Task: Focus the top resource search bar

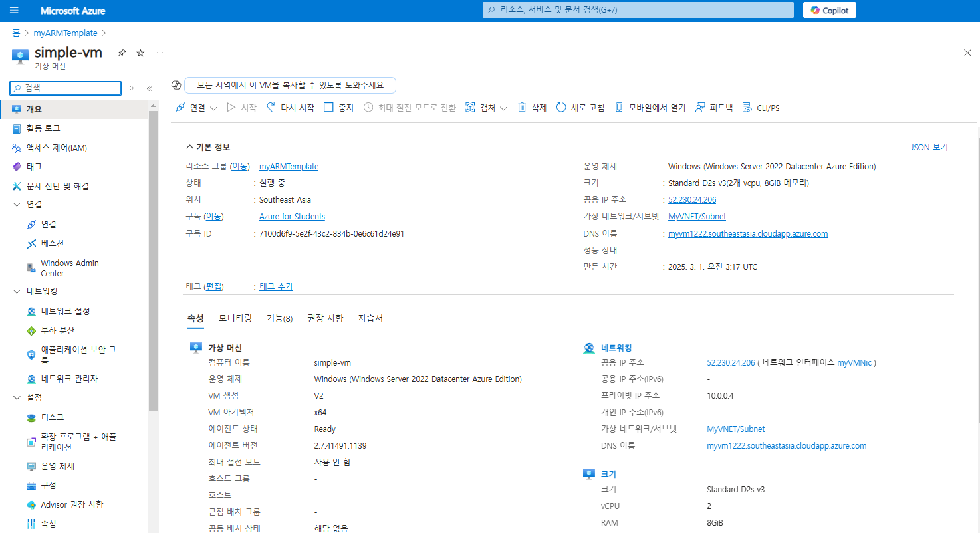Action: [638, 10]
